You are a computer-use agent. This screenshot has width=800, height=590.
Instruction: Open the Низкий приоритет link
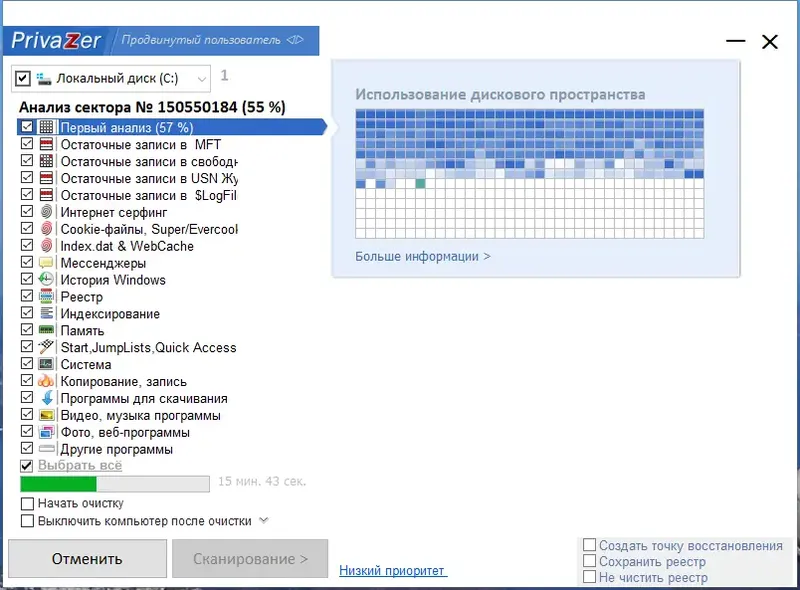393,570
